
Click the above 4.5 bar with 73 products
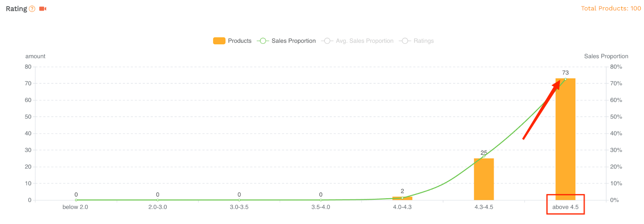pyautogui.click(x=565, y=139)
